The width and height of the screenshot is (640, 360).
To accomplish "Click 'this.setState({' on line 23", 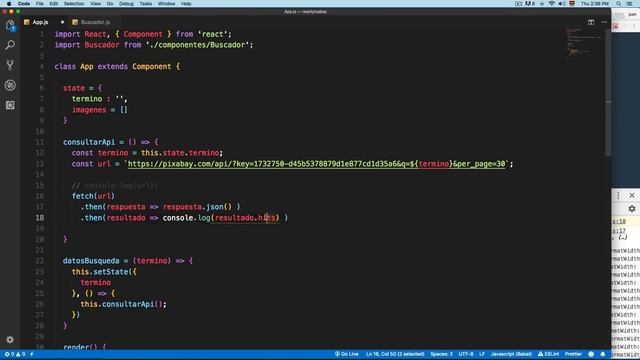I will coord(104,272).
